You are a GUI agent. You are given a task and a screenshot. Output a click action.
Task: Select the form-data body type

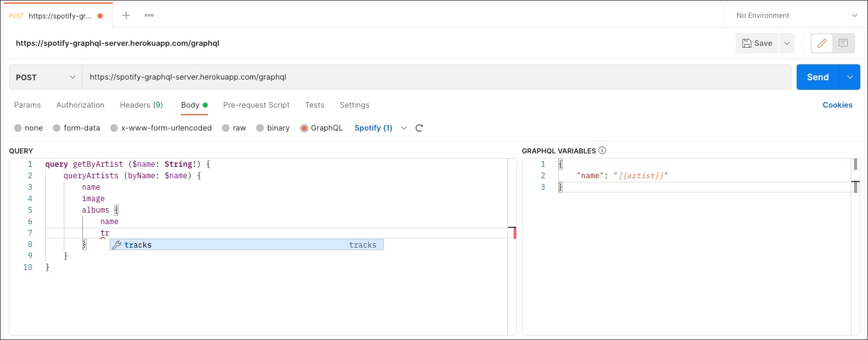[76, 128]
